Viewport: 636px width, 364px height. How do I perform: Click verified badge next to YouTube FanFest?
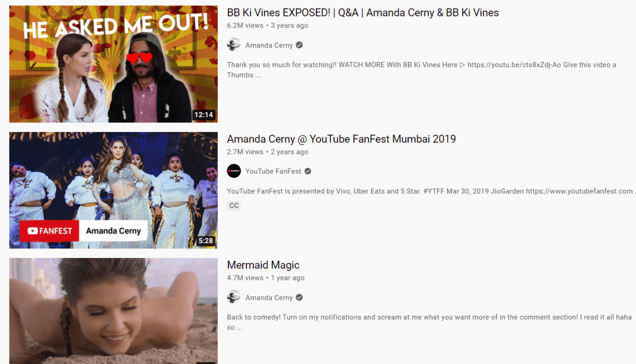pos(308,171)
